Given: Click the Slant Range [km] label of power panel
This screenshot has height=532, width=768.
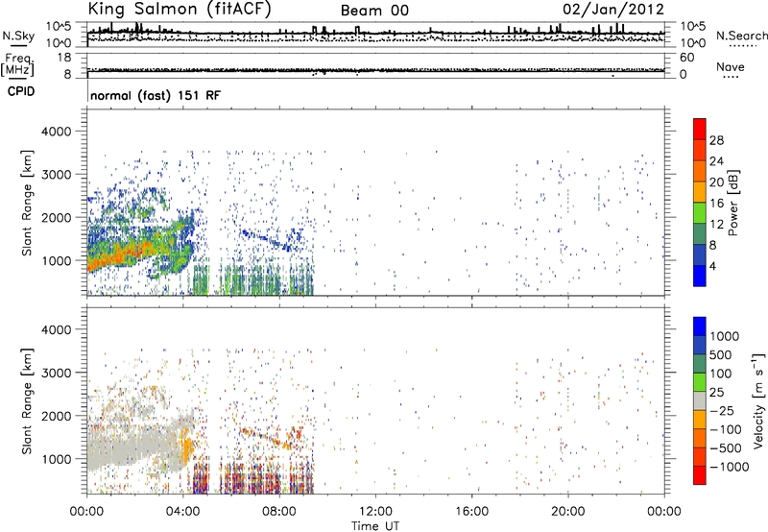Looking at the screenshot, I should 27,204.
